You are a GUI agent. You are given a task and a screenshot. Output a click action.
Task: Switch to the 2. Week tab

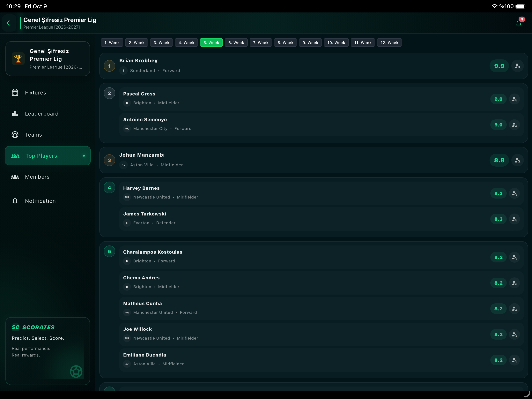click(137, 43)
